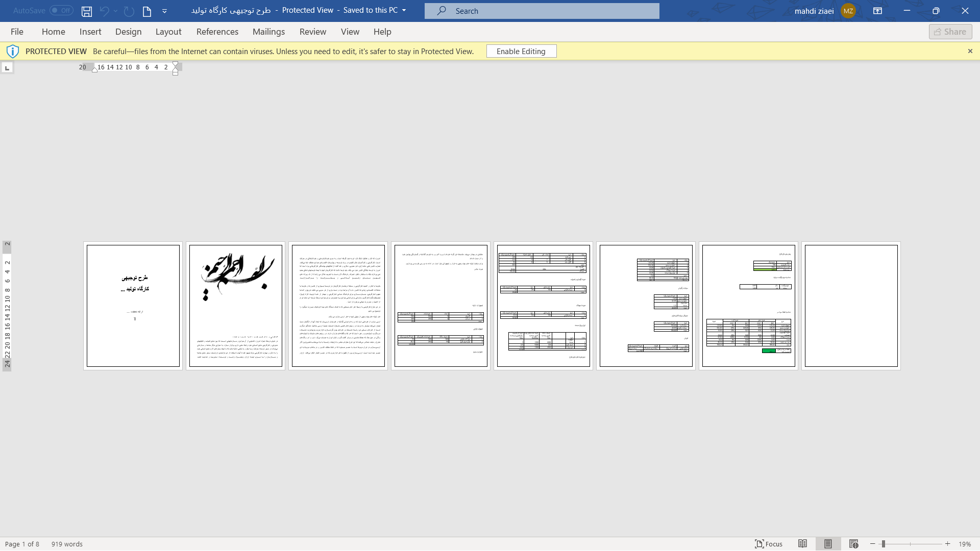Enable Editing by clicking the button
The image size is (980, 551).
521,51
